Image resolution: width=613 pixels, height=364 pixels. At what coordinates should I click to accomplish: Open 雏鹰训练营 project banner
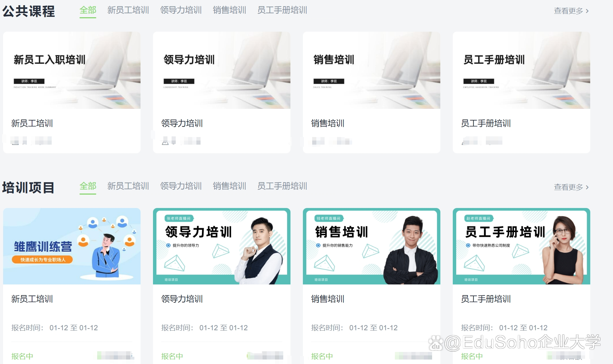(x=72, y=246)
